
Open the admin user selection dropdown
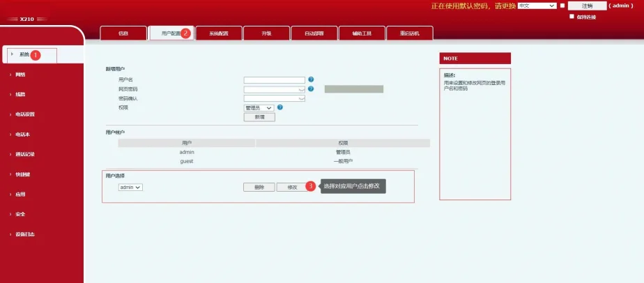(130, 187)
